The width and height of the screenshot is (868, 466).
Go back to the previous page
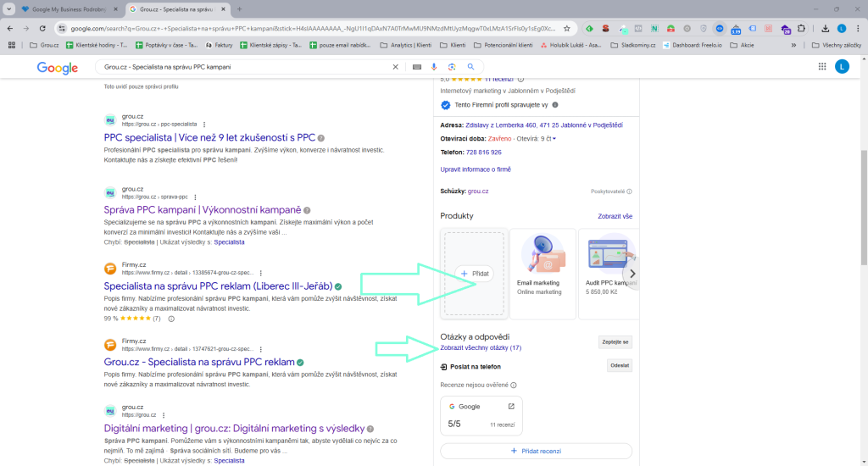click(x=10, y=28)
